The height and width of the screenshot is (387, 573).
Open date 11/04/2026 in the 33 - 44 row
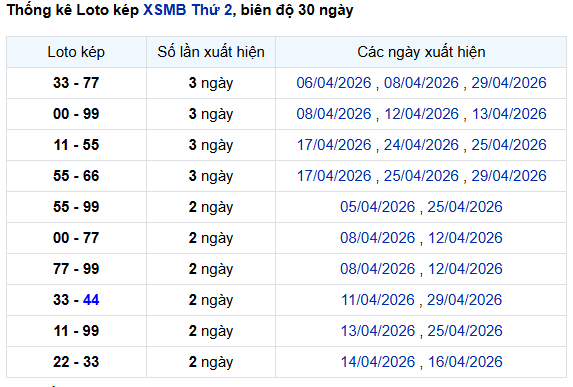tap(377, 300)
